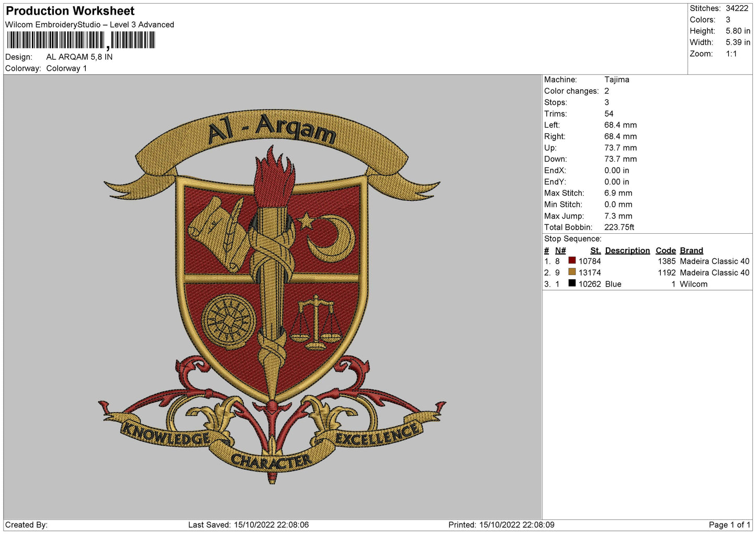Click thread code 1192 in row 2

[667, 272]
